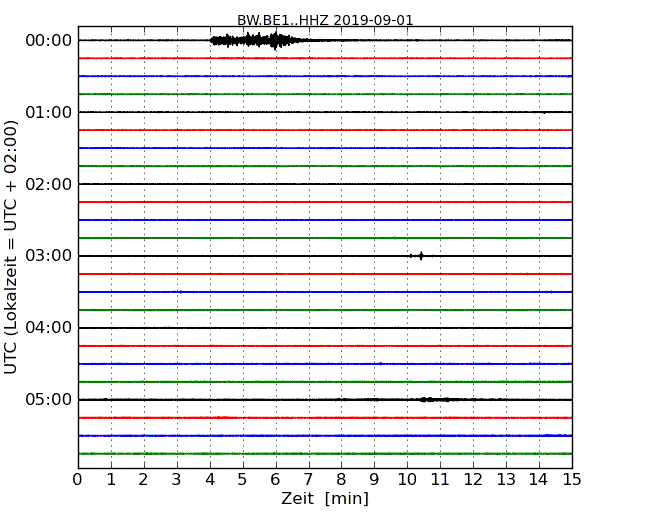Click the x-axis tick label 0
This screenshot has height=520, width=650.
(x=78, y=479)
